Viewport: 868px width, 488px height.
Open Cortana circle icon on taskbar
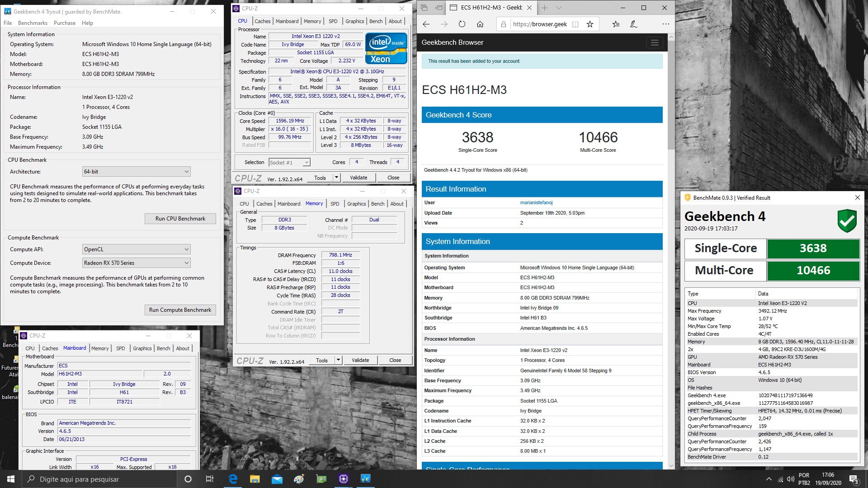pos(188,479)
